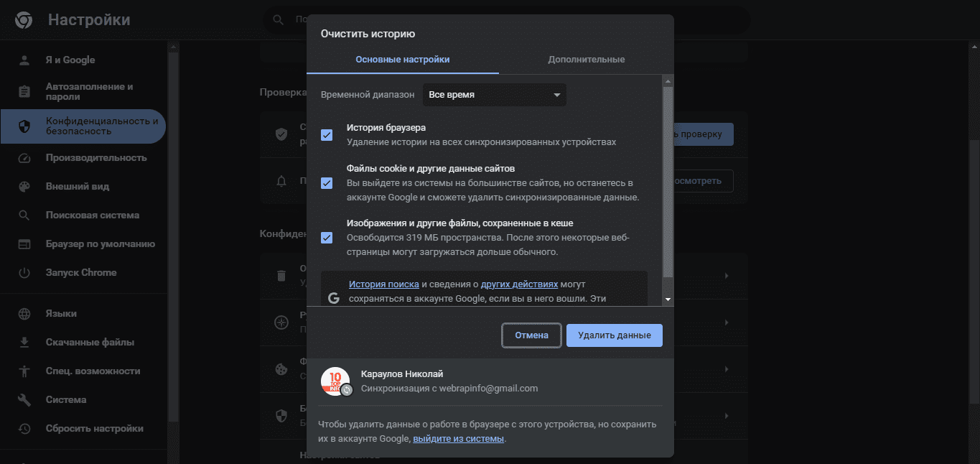980x464 pixels.
Task: Expand the first background privacy row arrow
Action: pos(726,276)
